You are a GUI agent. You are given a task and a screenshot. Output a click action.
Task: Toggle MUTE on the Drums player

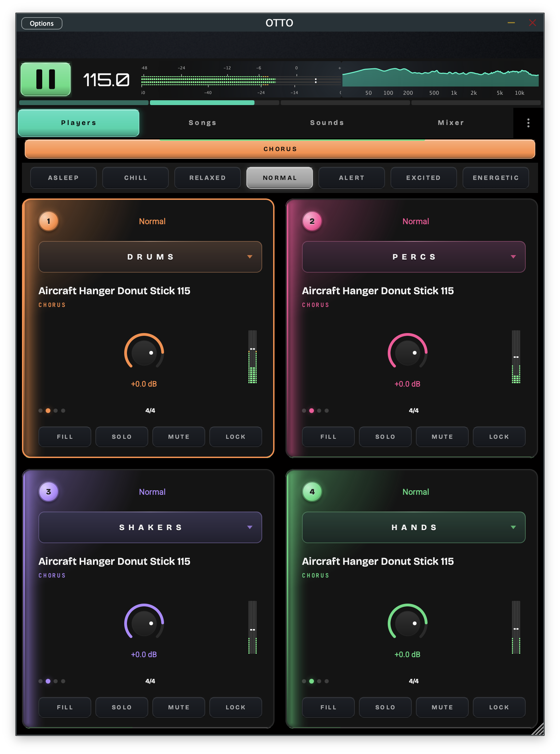pos(178,437)
